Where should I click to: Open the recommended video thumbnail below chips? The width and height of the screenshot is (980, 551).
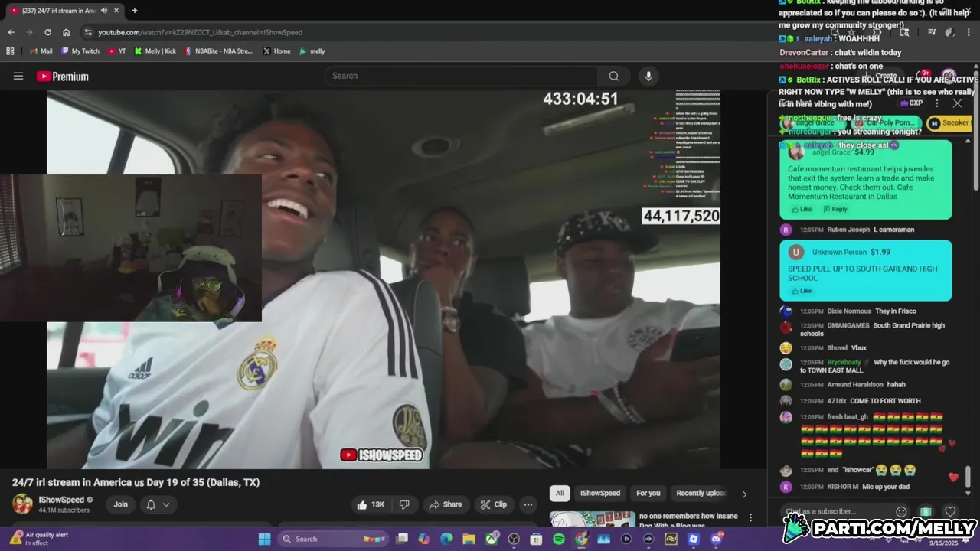coord(592,519)
